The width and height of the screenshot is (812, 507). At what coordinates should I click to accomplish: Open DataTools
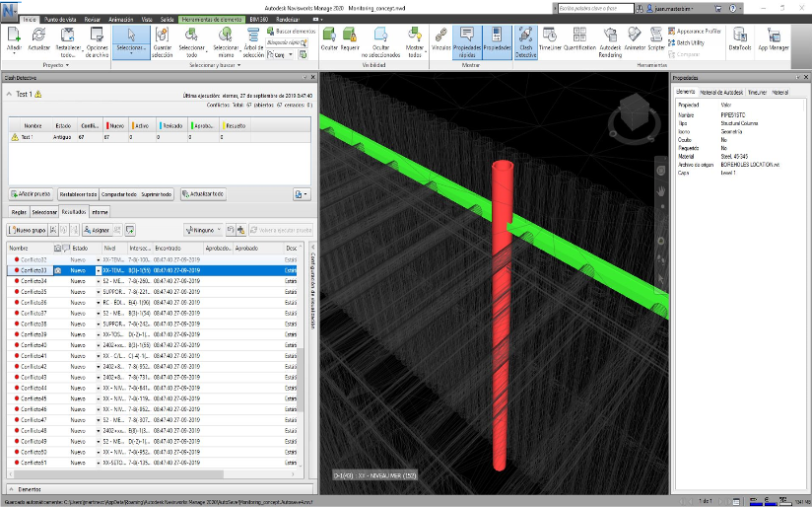(739, 38)
